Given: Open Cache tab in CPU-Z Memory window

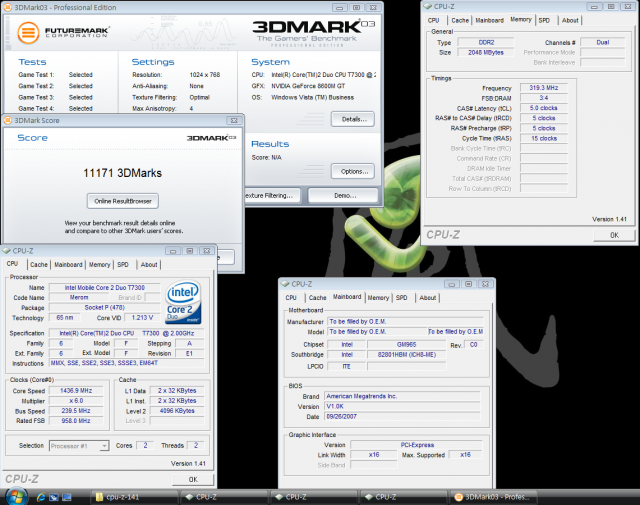Looking at the screenshot, I should 460,20.
